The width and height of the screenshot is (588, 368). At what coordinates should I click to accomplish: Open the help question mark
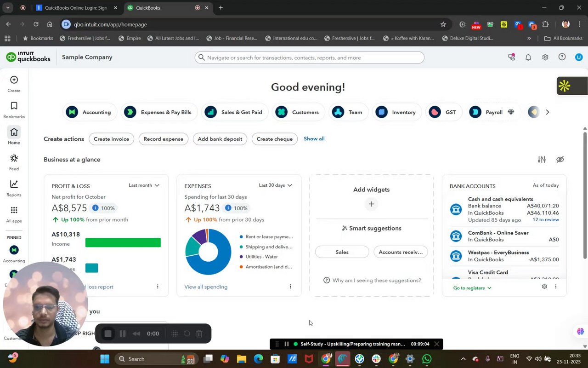click(x=562, y=57)
